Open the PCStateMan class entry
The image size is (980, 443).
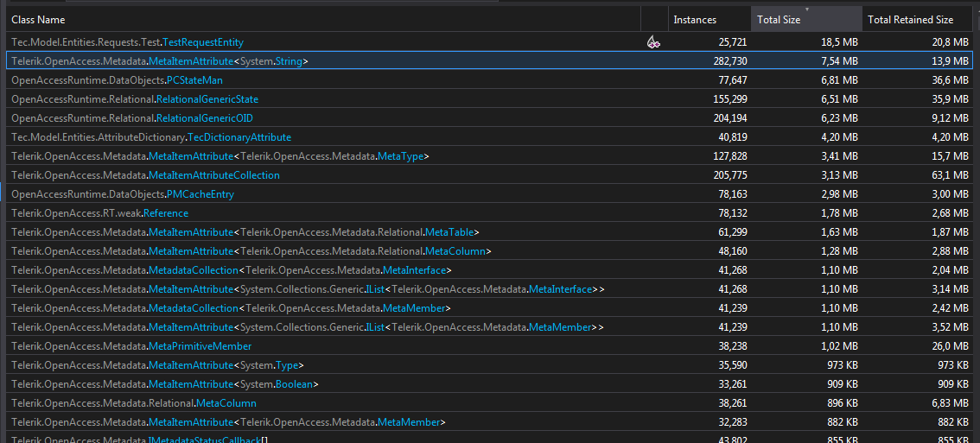pyautogui.click(x=194, y=80)
